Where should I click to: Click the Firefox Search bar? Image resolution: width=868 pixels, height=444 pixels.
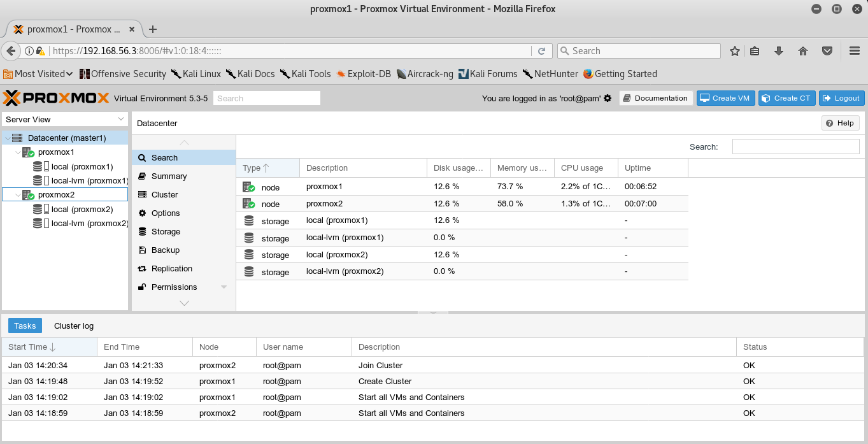pos(639,51)
